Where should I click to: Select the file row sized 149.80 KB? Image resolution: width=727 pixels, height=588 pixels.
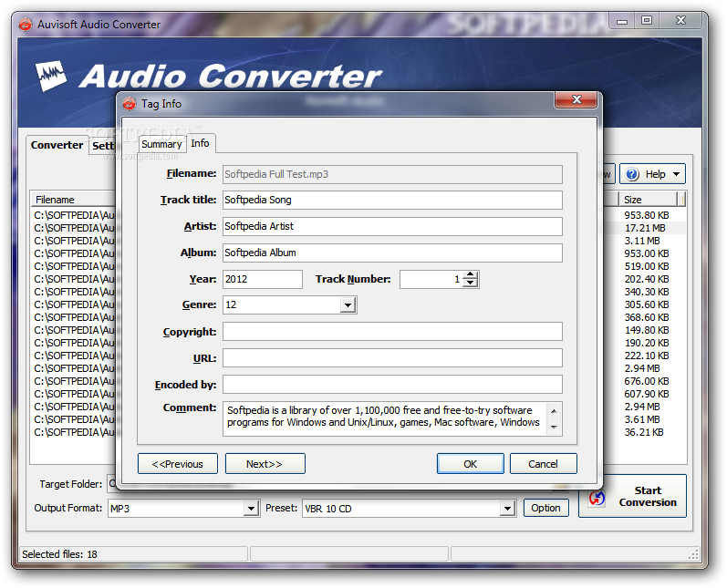[x=647, y=330]
